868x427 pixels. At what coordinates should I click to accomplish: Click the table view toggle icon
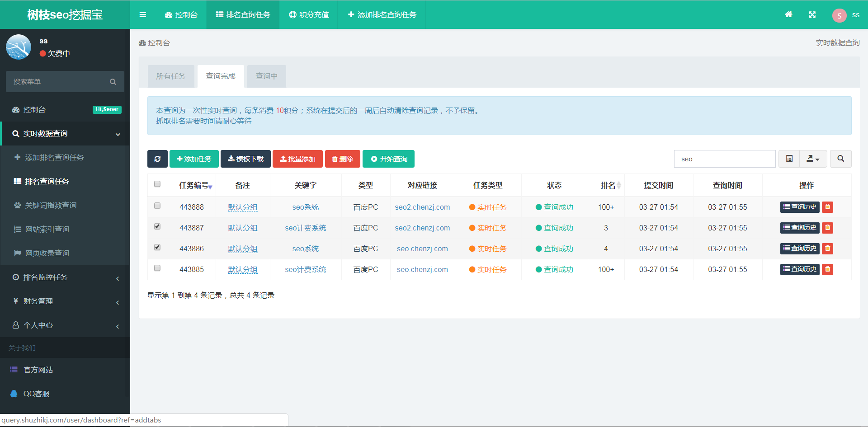click(789, 159)
